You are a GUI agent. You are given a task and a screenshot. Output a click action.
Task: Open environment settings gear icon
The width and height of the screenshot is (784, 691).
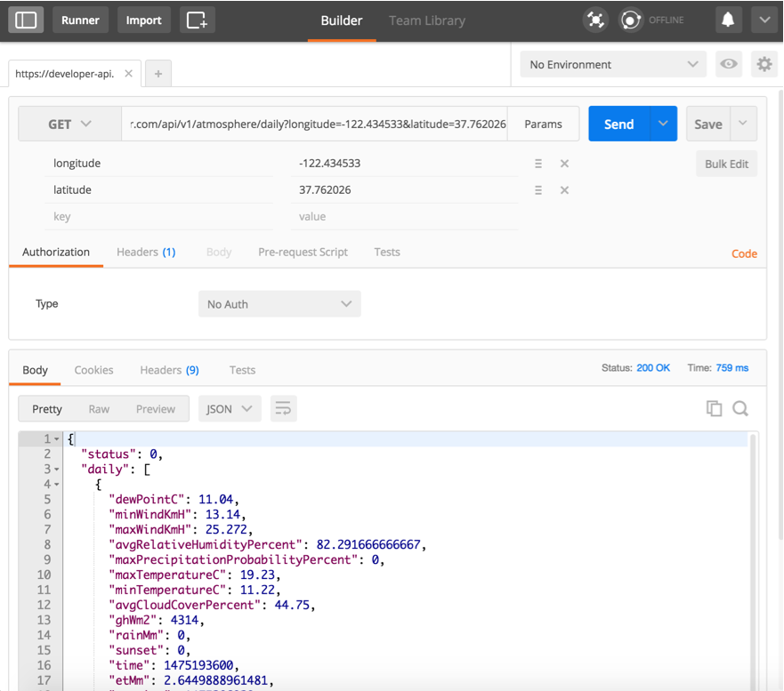[764, 64]
